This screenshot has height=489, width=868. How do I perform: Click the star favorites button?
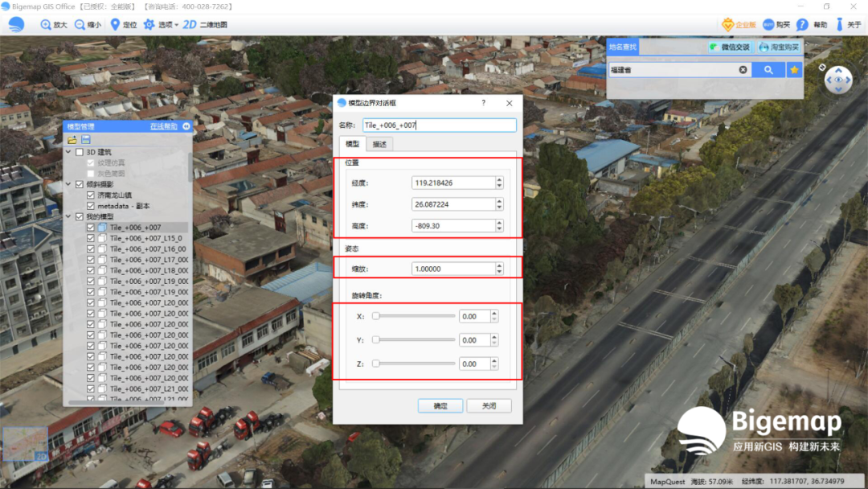(x=794, y=70)
